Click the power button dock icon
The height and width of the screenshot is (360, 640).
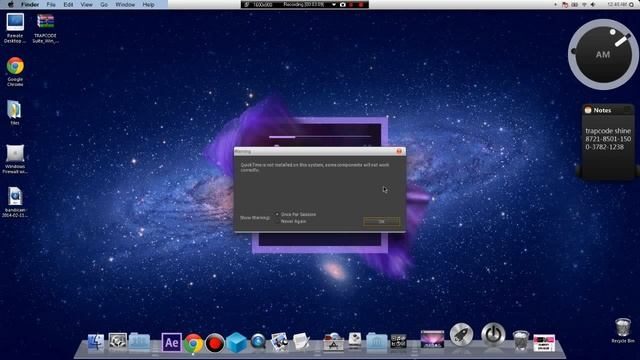(493, 335)
